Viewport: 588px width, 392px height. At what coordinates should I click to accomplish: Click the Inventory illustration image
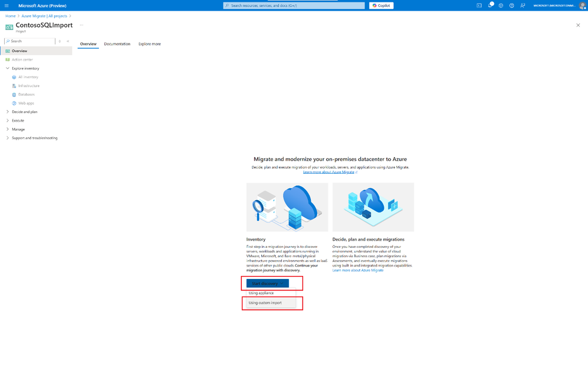pos(287,207)
